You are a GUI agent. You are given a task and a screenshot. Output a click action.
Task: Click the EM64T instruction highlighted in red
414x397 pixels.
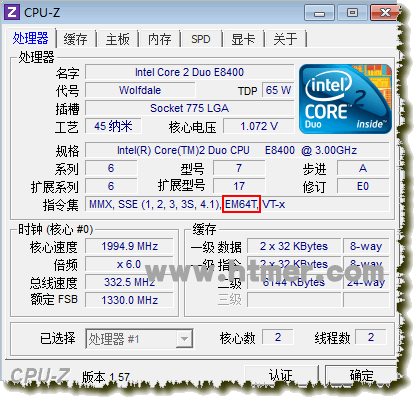[x=241, y=204]
